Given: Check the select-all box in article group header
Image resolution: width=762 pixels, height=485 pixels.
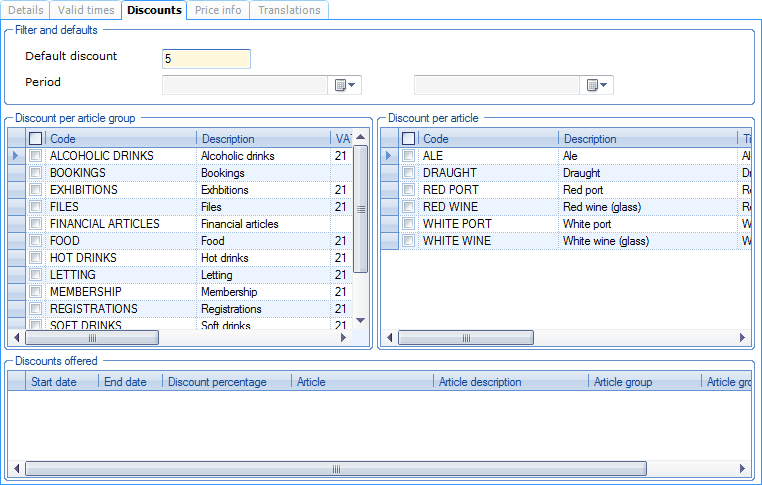Looking at the screenshot, I should 36,139.
